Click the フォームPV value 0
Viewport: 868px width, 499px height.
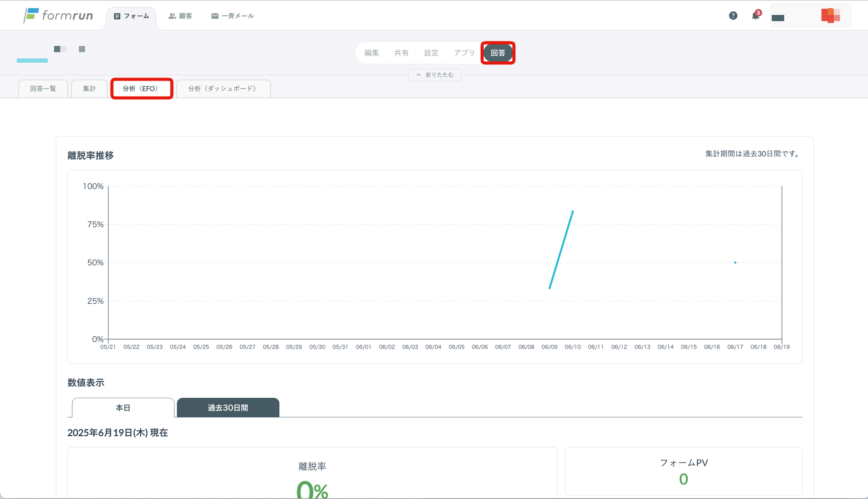click(684, 479)
